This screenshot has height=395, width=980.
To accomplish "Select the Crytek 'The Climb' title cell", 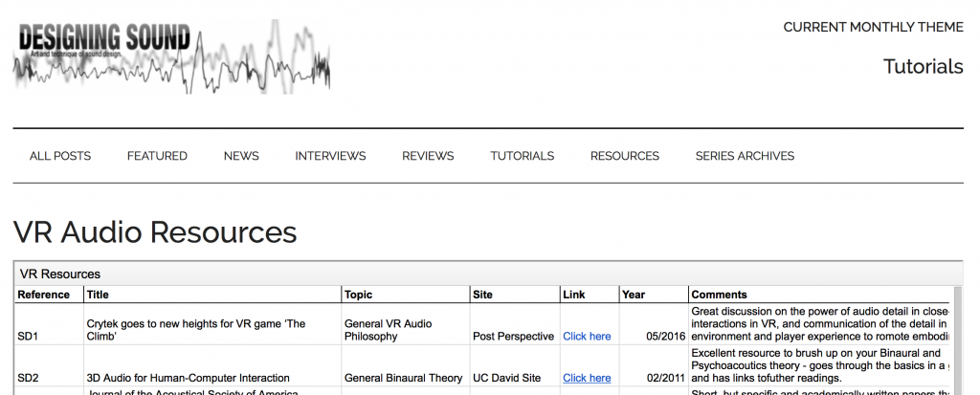I will 196,330.
